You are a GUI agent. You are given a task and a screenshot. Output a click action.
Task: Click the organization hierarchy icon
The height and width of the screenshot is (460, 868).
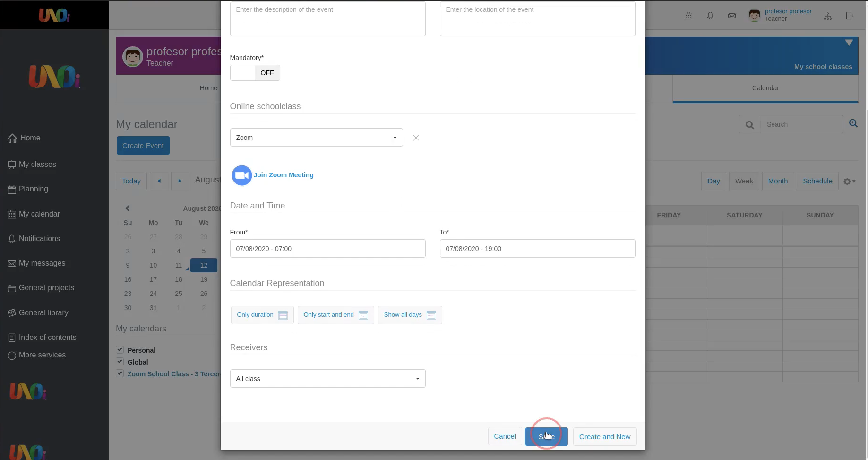point(828,16)
